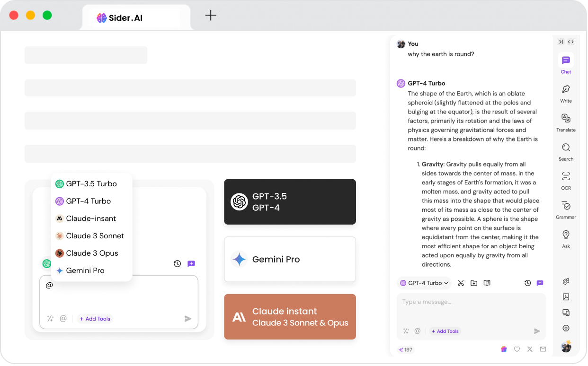Click the 'why the earth is round?' message
The width and height of the screenshot is (588, 366).
[441, 54]
